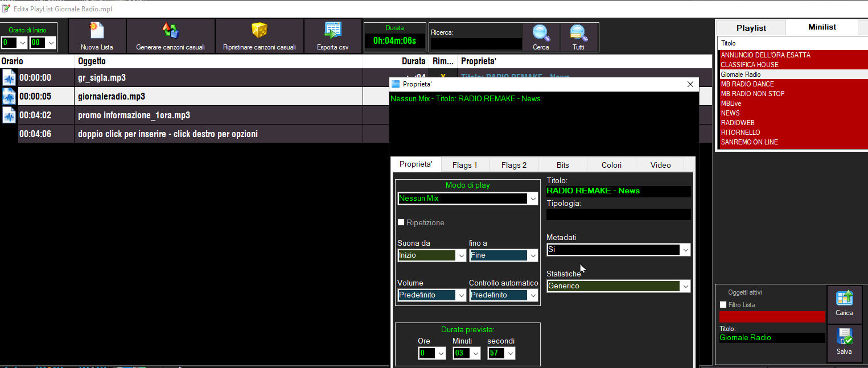Expand the Metadati dropdown
Viewport: 868px width, 368px height.
tap(685, 250)
